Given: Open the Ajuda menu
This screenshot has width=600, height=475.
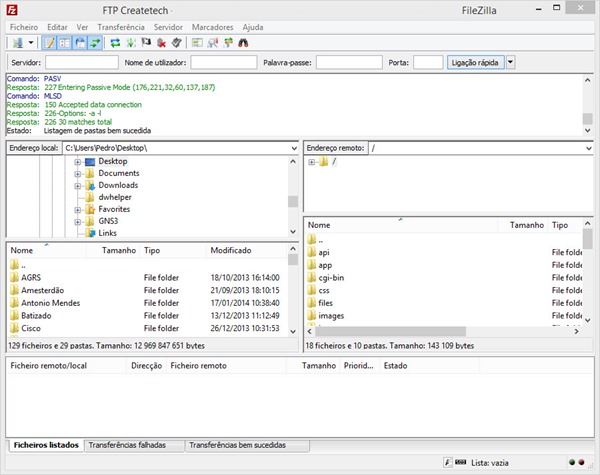Looking at the screenshot, I should tap(253, 27).
